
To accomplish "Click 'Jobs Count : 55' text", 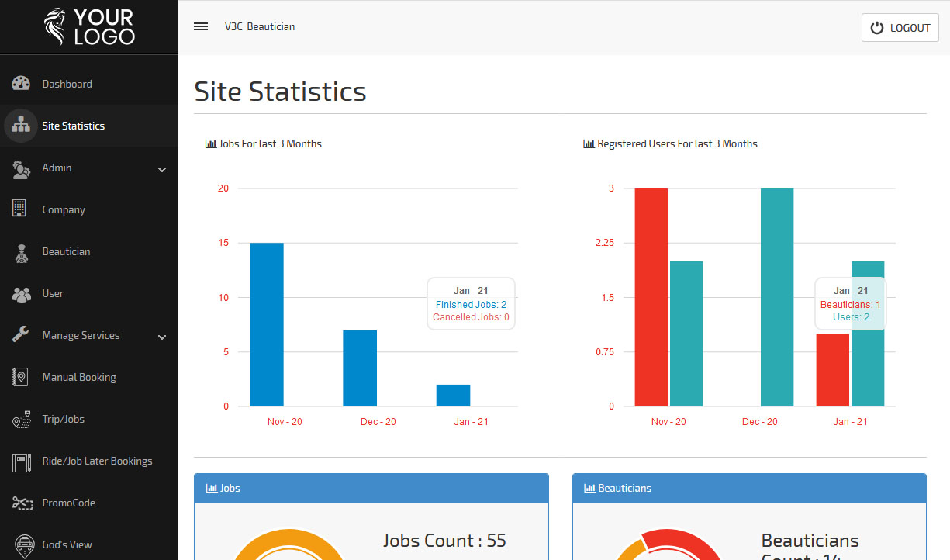I will point(444,541).
